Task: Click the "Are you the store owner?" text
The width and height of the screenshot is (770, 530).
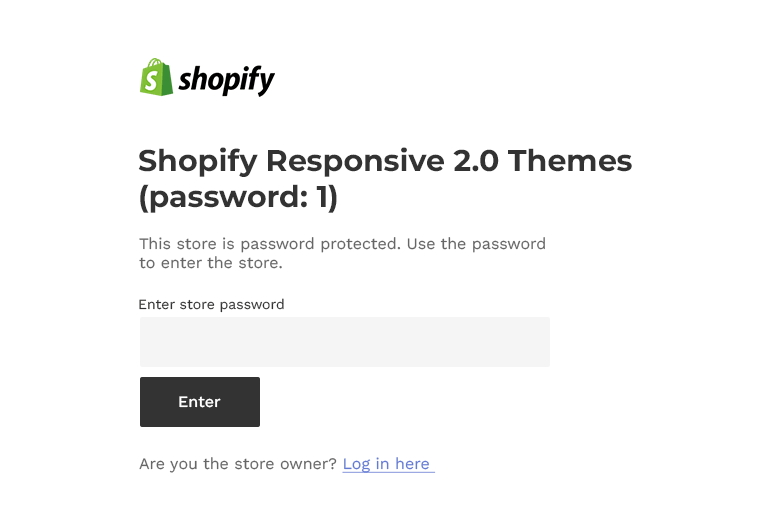Action: coord(238,464)
